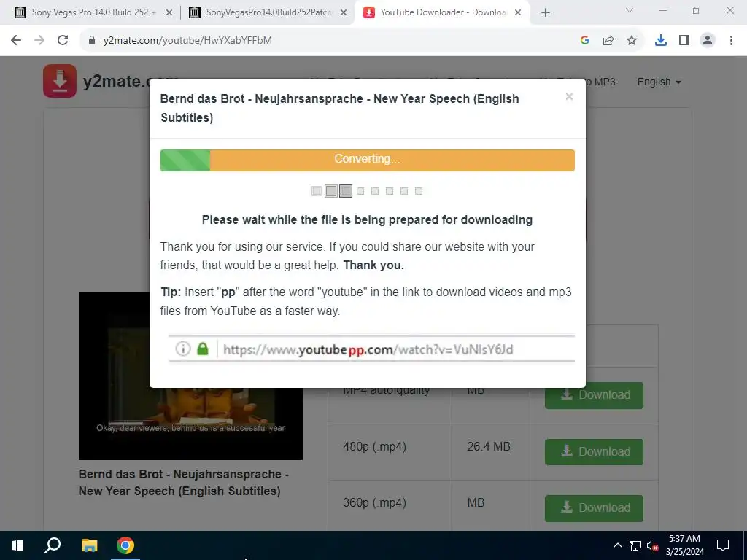Viewport: 747px width, 560px height.
Task: Reload the y2mate page
Action: (63, 41)
